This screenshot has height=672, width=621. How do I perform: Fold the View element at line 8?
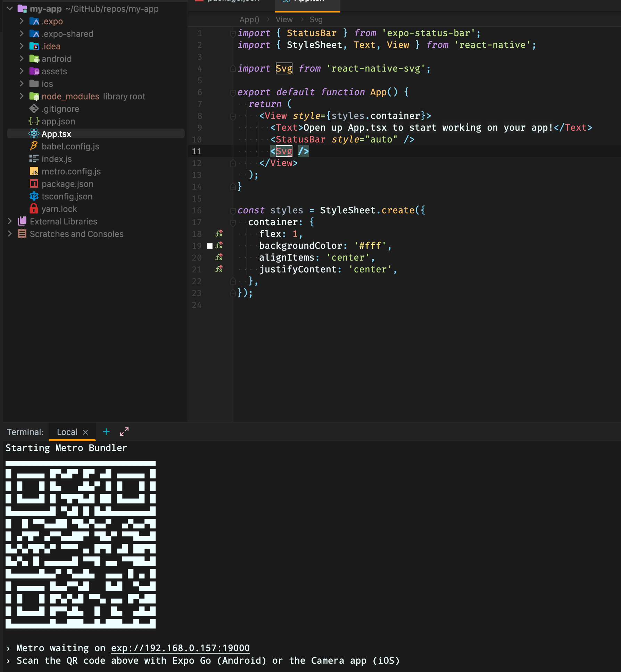[233, 116]
